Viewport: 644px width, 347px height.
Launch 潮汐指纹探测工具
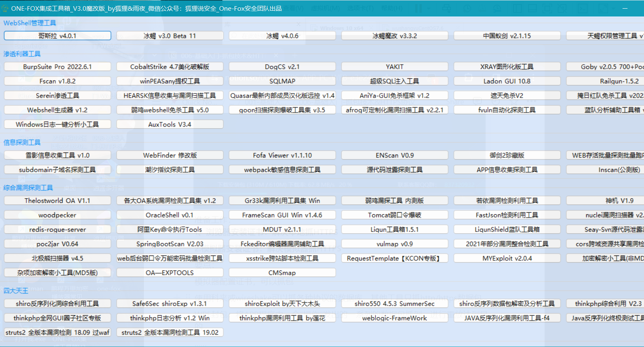(x=170, y=170)
